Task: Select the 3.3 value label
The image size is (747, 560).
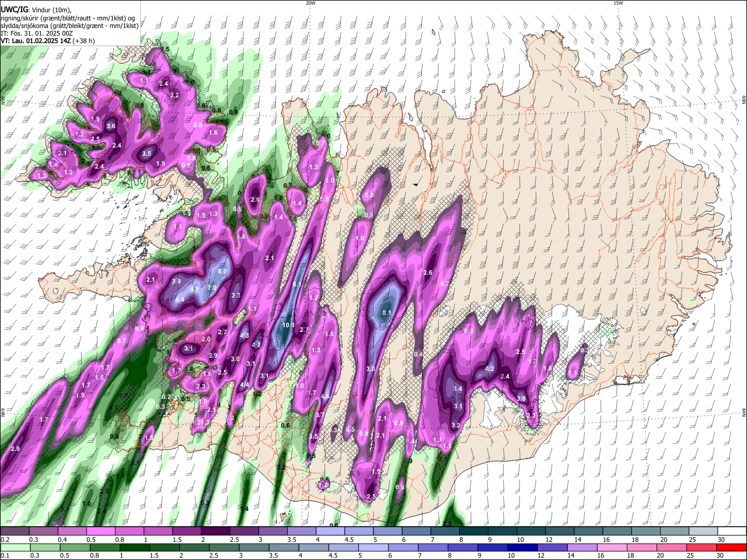Action: [236, 296]
